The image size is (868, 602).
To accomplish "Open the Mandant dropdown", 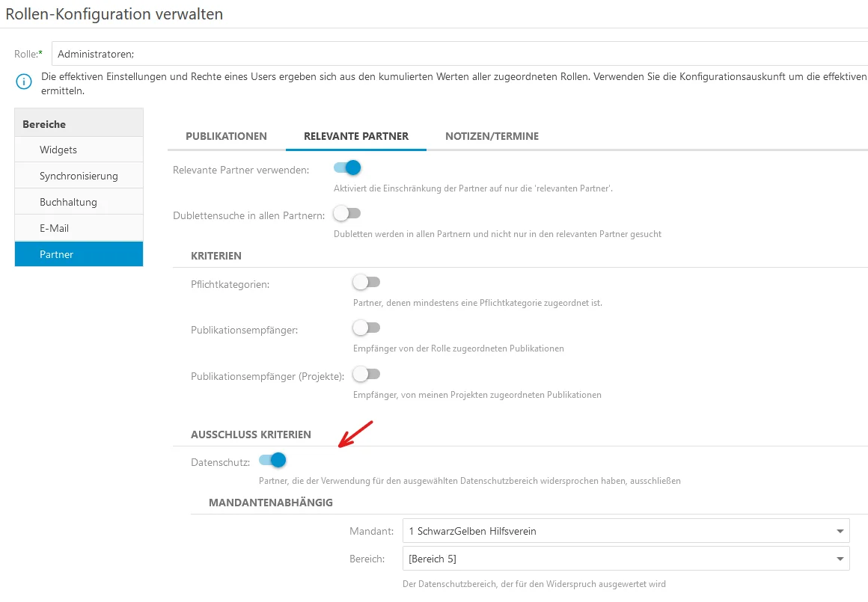I will click(625, 531).
